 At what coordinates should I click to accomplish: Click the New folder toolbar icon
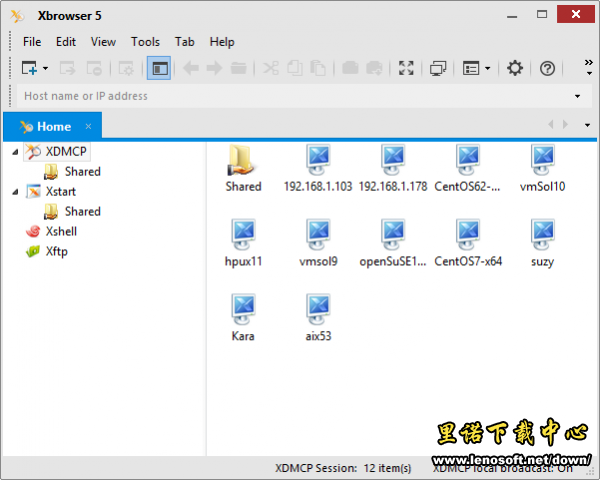[x=238, y=69]
